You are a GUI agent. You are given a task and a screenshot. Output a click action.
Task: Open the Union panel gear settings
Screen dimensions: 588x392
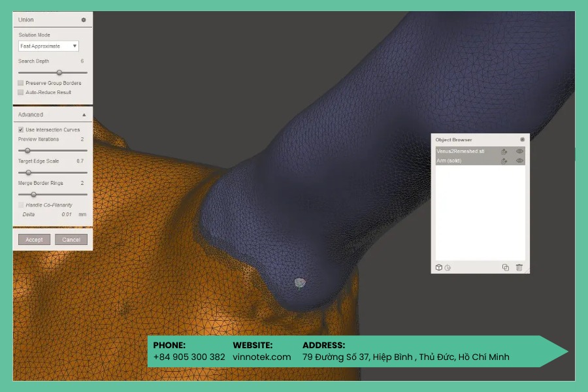tap(84, 20)
